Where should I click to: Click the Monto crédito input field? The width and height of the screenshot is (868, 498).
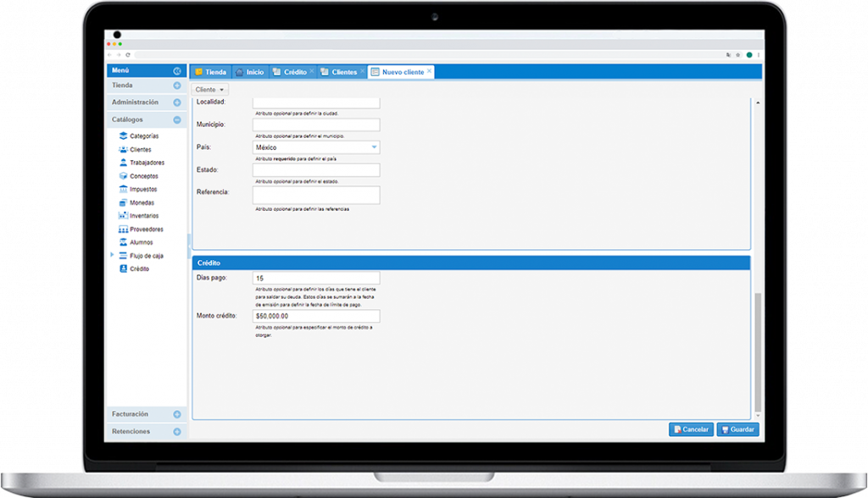(x=316, y=316)
